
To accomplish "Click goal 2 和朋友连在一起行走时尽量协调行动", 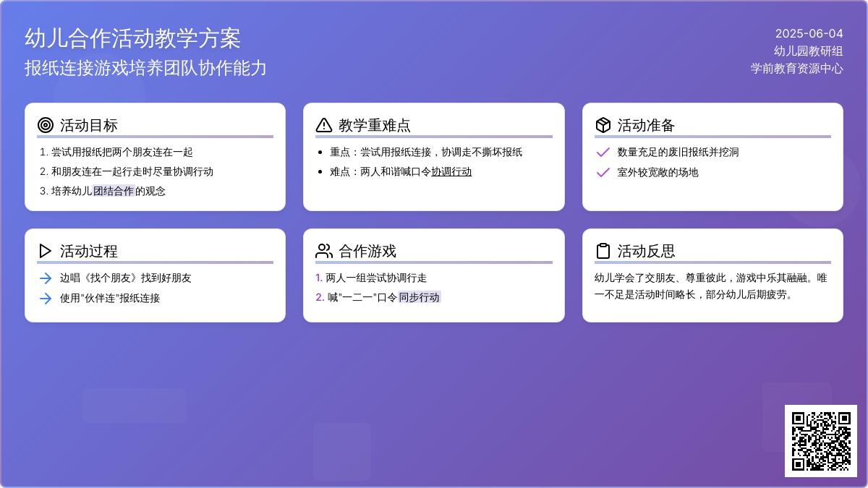I will 132,172.
